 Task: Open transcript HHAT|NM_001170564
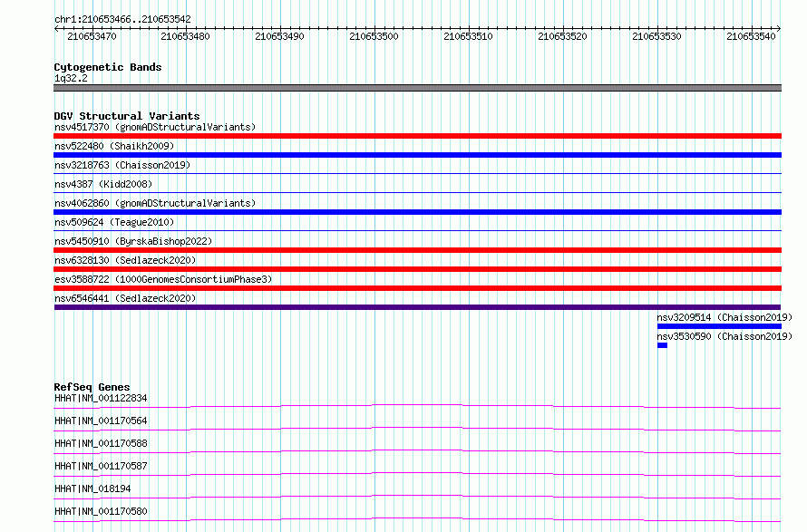click(101, 421)
